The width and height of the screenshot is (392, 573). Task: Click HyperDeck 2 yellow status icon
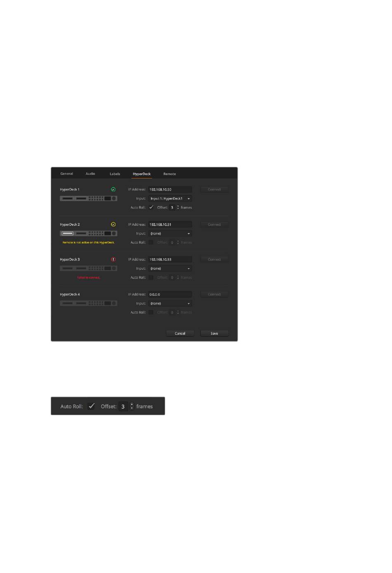coord(113,225)
